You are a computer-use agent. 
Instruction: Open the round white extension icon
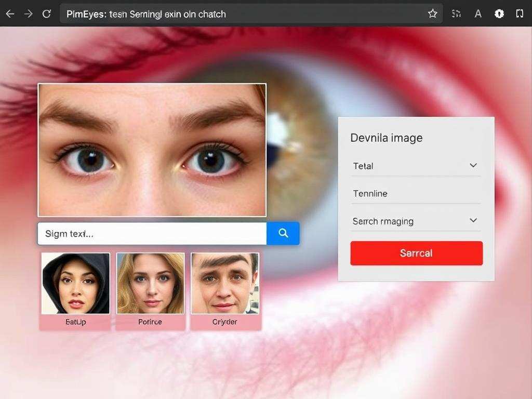[499, 14]
